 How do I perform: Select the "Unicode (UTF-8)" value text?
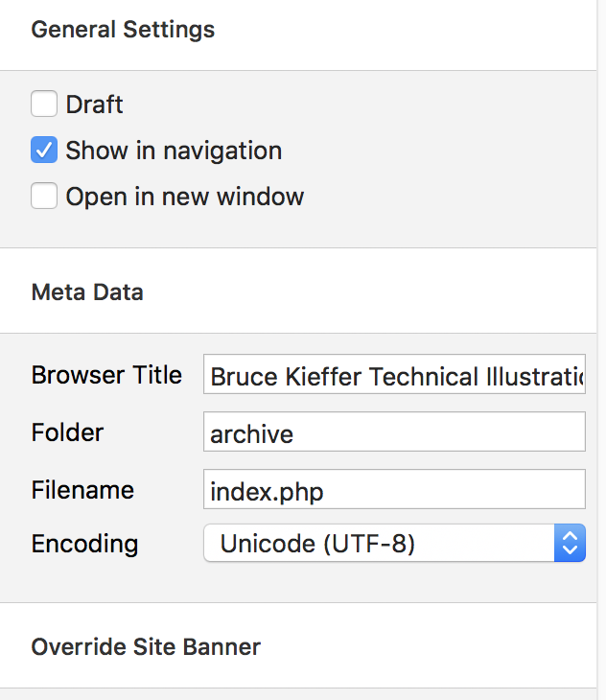pyautogui.click(x=317, y=544)
